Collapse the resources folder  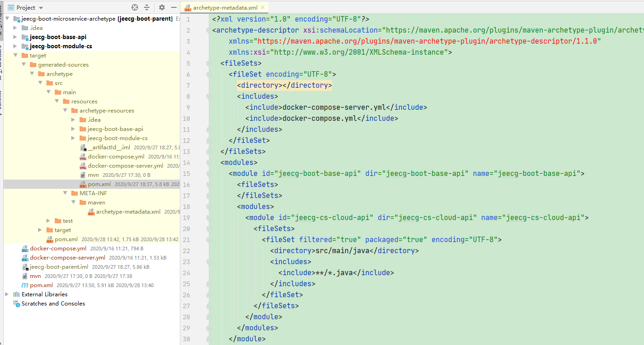[x=57, y=102]
